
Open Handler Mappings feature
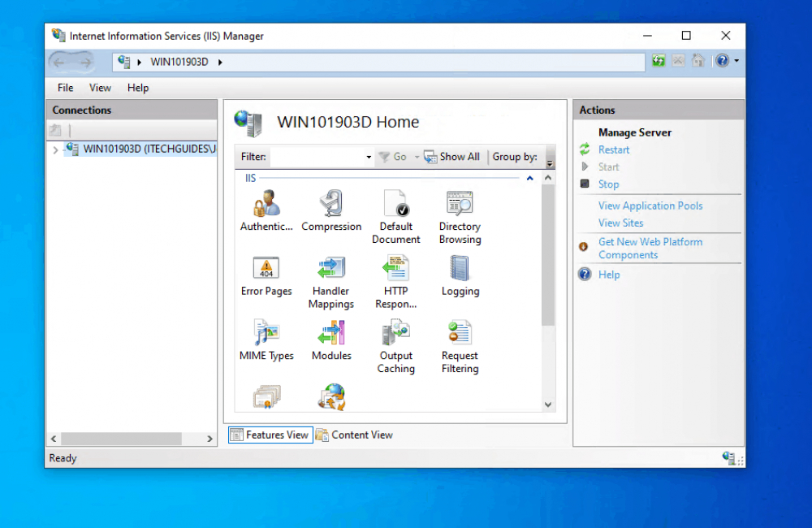point(331,282)
